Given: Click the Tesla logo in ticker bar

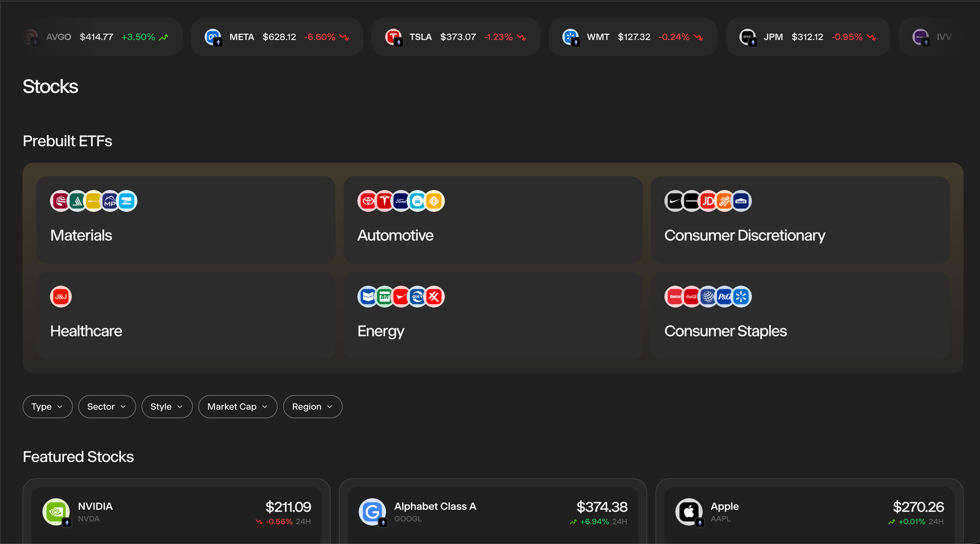Looking at the screenshot, I should point(393,37).
